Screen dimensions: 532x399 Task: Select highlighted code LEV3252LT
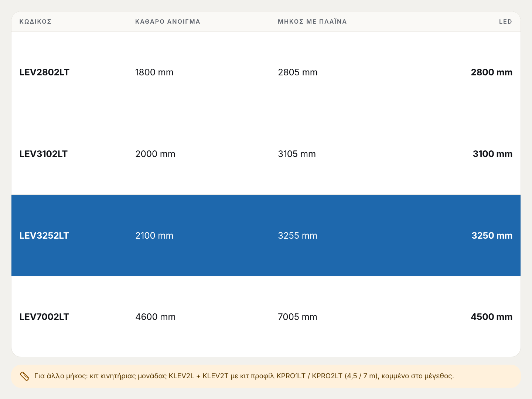[44, 236]
